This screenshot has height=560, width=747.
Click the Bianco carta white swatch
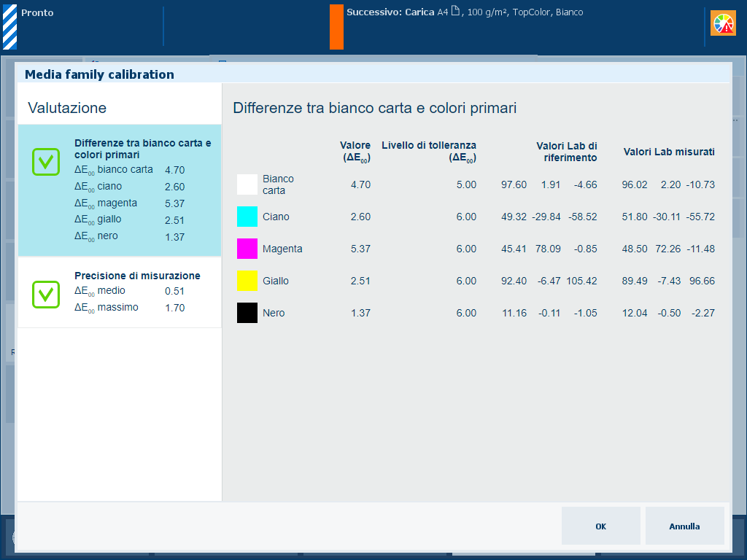click(x=247, y=184)
